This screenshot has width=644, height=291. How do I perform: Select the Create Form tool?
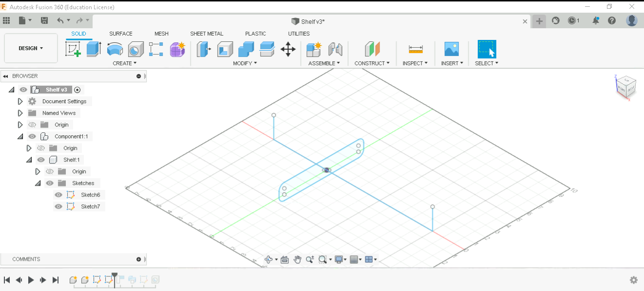pyautogui.click(x=177, y=49)
